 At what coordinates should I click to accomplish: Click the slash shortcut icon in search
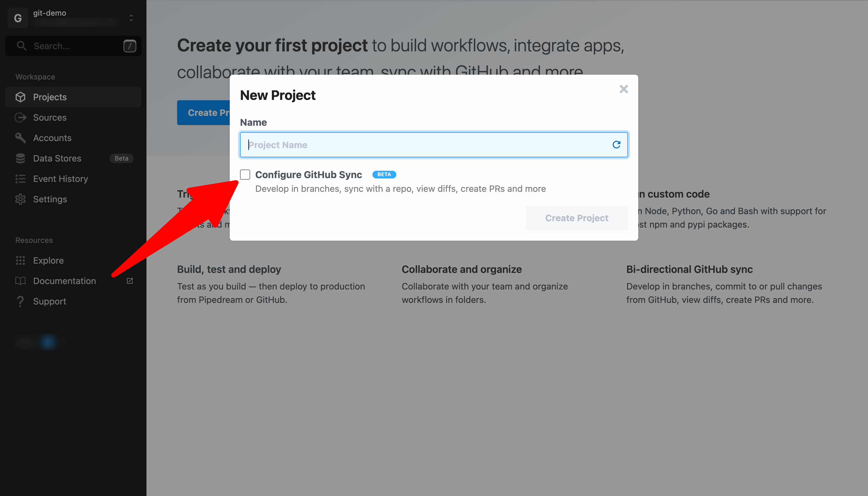tap(130, 46)
